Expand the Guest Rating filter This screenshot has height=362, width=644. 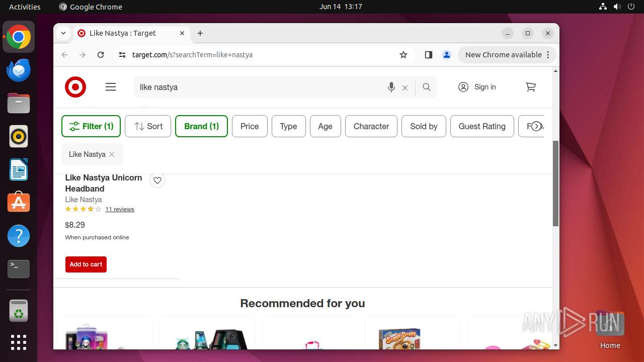[482, 126]
